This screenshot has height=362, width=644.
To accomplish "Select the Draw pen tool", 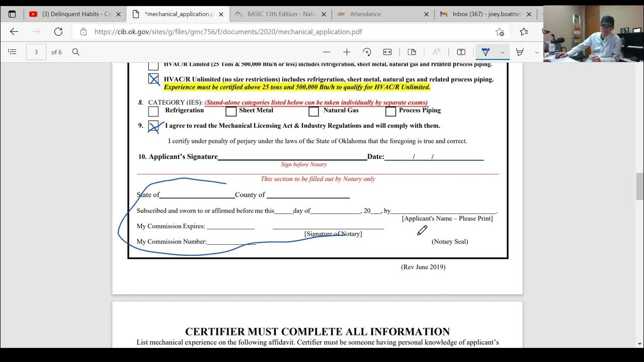I will coord(486,52).
